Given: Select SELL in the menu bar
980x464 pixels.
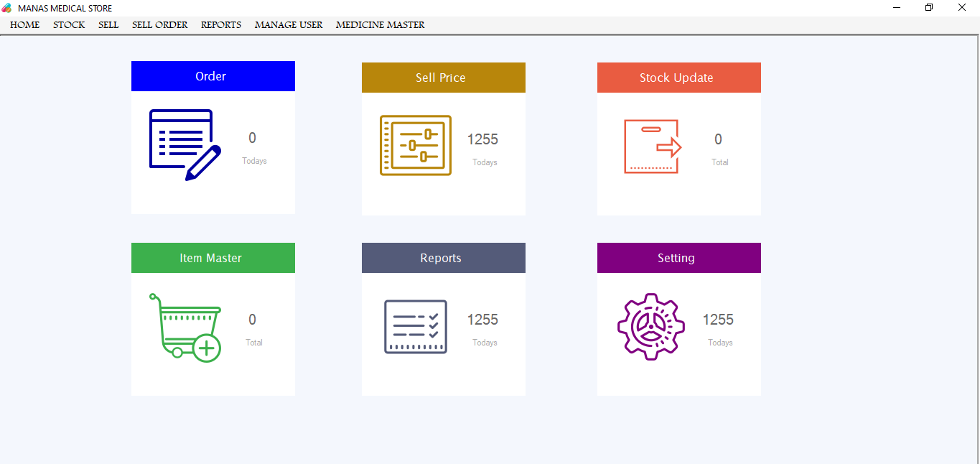Looking at the screenshot, I should pyautogui.click(x=108, y=25).
